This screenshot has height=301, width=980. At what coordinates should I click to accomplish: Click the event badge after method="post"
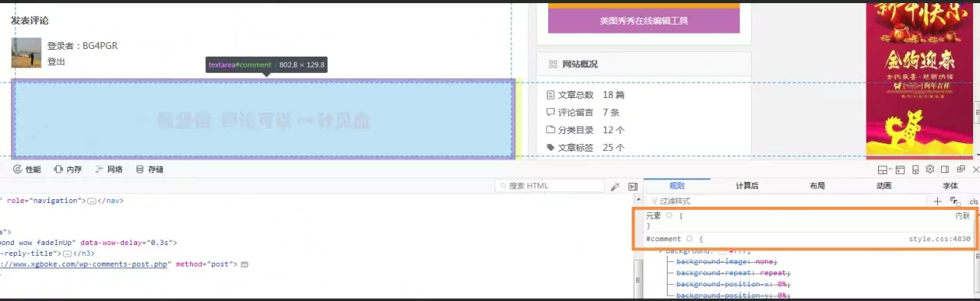point(244,264)
